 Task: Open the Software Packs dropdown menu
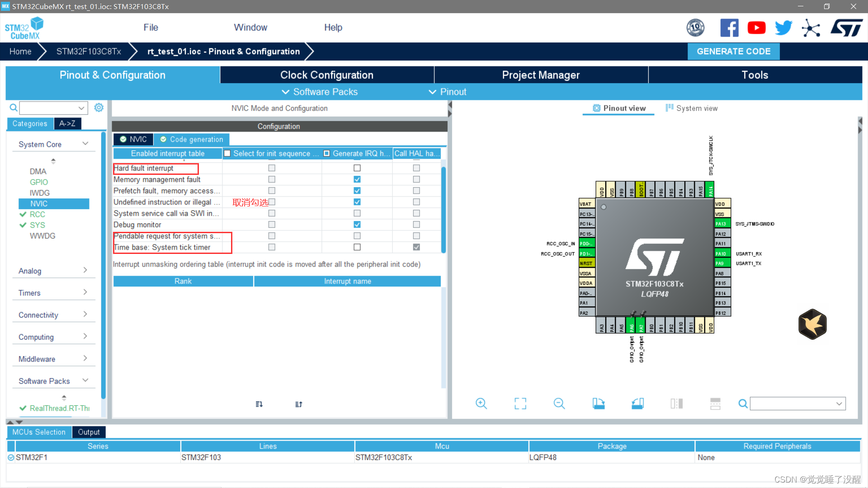320,92
